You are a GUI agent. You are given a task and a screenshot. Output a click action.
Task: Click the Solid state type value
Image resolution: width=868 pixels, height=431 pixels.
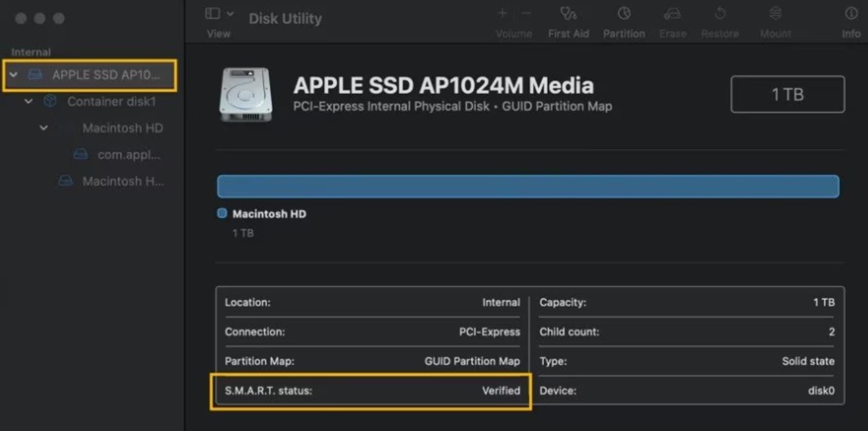[x=808, y=362]
